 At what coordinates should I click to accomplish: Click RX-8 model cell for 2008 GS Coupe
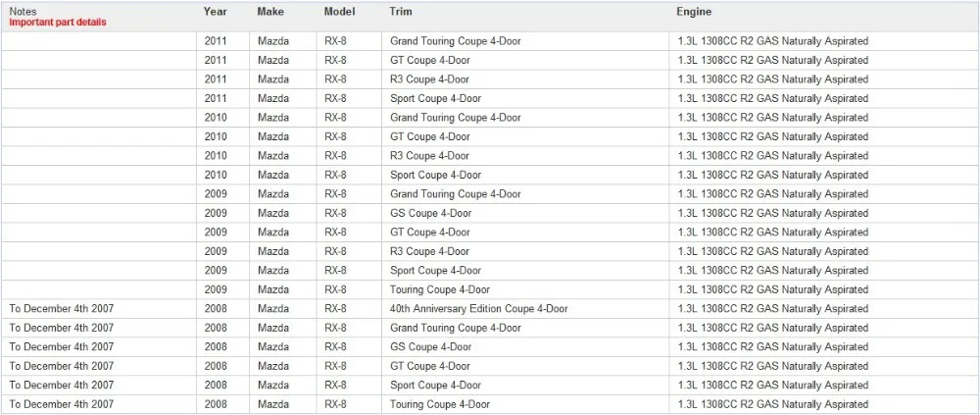coord(349,346)
